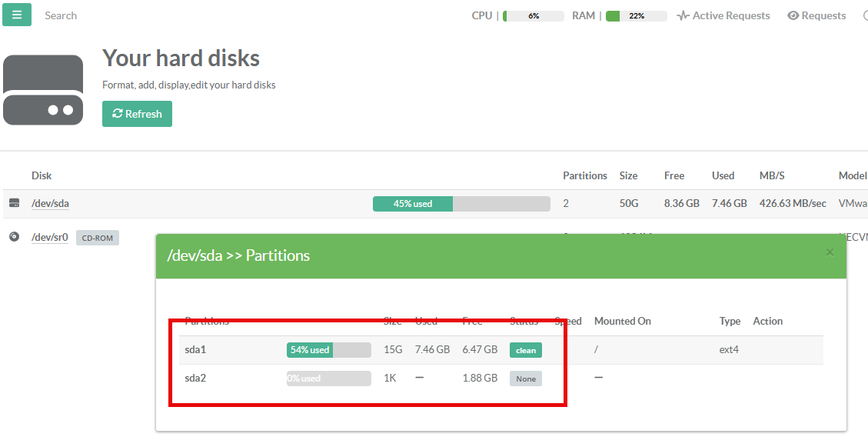The height and width of the screenshot is (447, 868).
Task: Close the /dev/sda Partitions dialog
Action: click(x=830, y=252)
